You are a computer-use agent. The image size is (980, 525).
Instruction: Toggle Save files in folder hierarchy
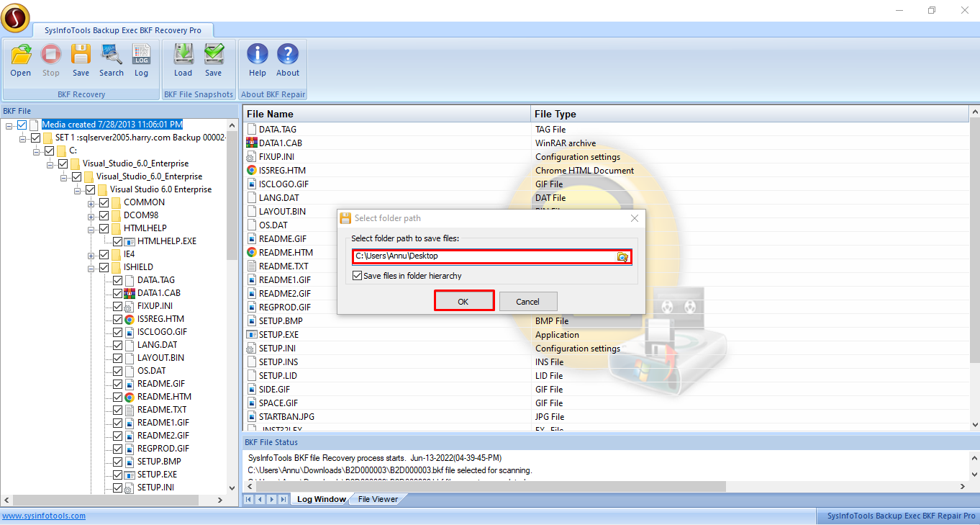click(x=358, y=276)
